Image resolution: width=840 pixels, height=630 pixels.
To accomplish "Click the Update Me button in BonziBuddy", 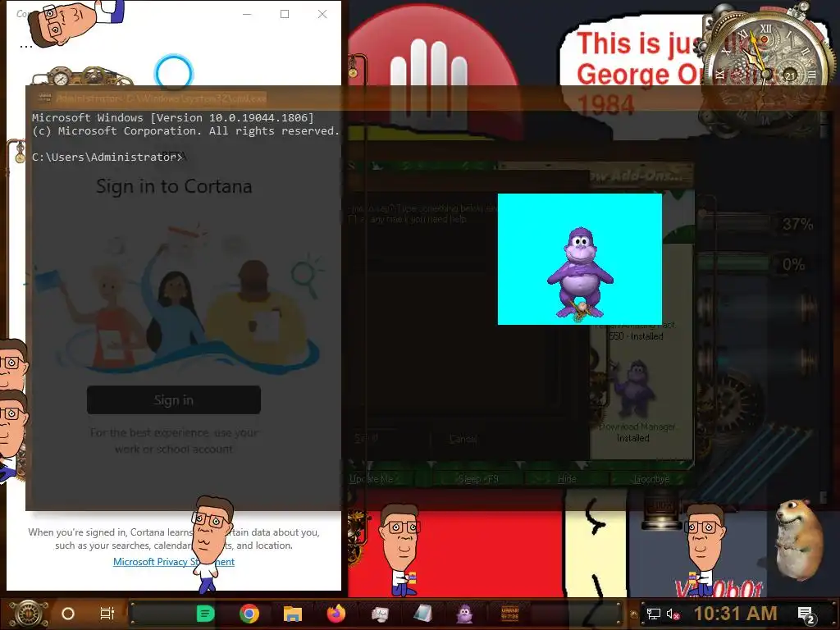I will point(372,479).
